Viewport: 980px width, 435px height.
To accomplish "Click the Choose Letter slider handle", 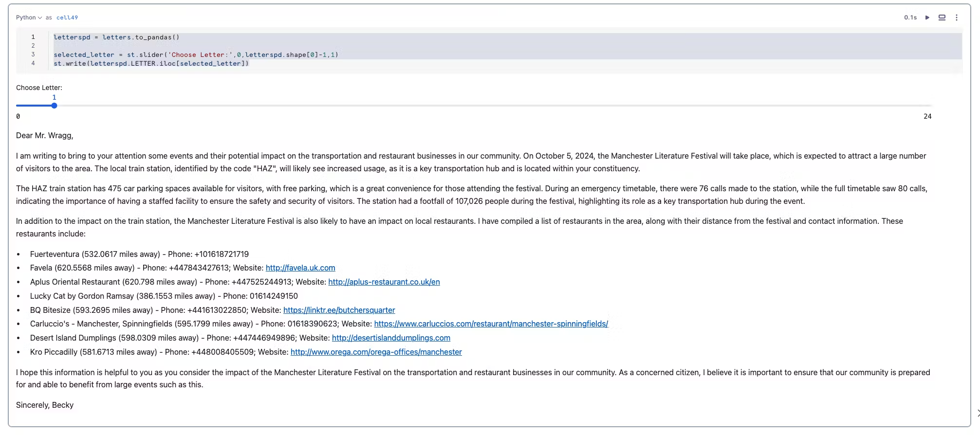I will tap(54, 106).
